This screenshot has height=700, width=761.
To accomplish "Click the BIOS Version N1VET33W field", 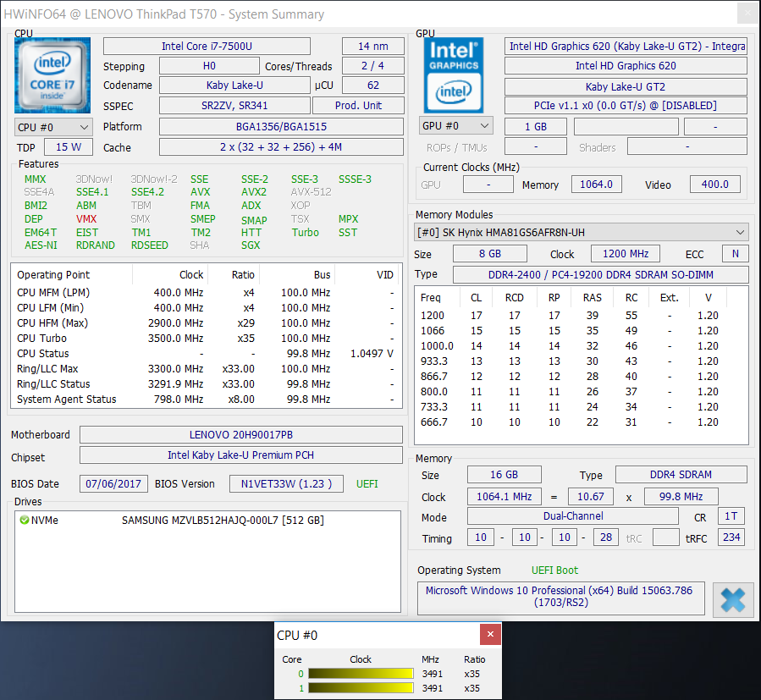I will tap(287, 484).
